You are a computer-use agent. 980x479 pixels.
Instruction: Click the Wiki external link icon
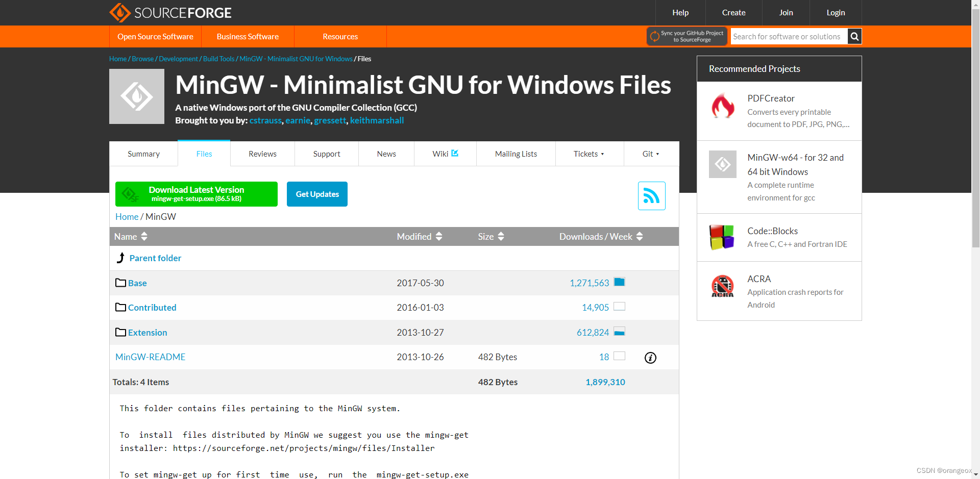pos(455,153)
